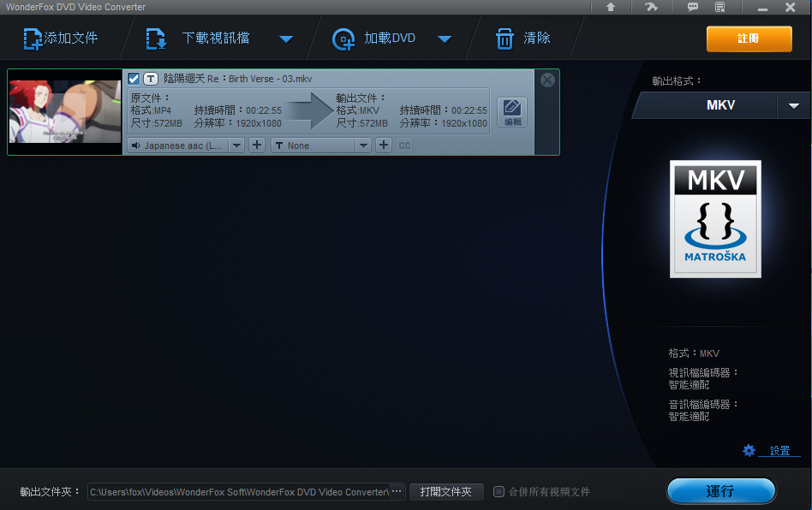The image size is (812, 510).
Task: Click 清除 to clear the list
Action: coord(524,39)
